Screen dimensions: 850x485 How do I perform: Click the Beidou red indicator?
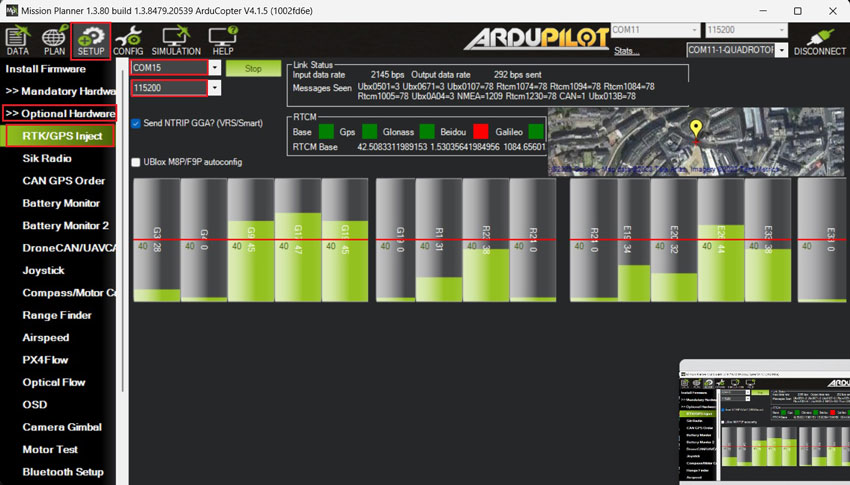point(481,132)
